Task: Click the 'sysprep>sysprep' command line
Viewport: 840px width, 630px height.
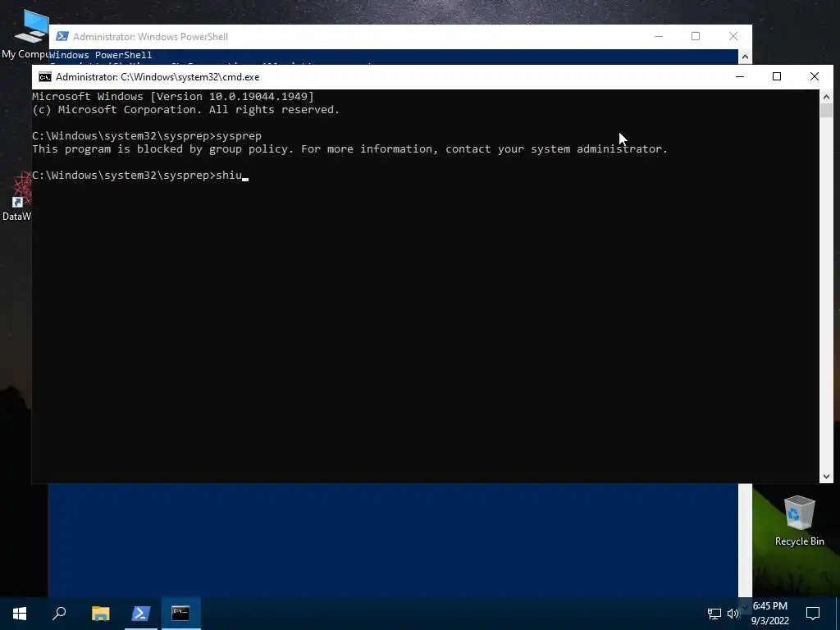Action: point(147,135)
